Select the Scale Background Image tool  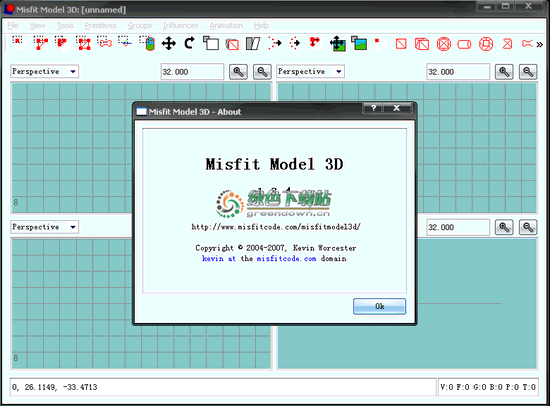[359, 44]
